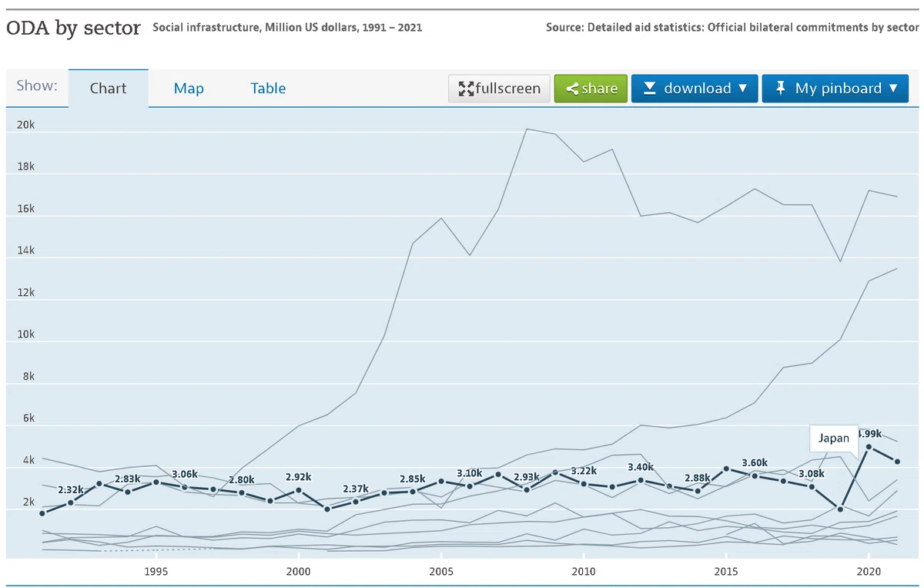Click Japan's 2020 data point near 4.99k

coord(869,447)
